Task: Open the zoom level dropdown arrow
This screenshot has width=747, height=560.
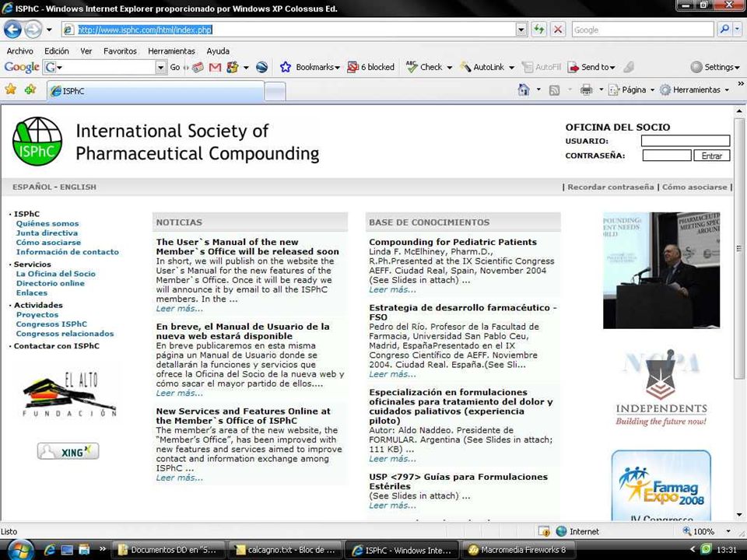Action: click(x=728, y=531)
